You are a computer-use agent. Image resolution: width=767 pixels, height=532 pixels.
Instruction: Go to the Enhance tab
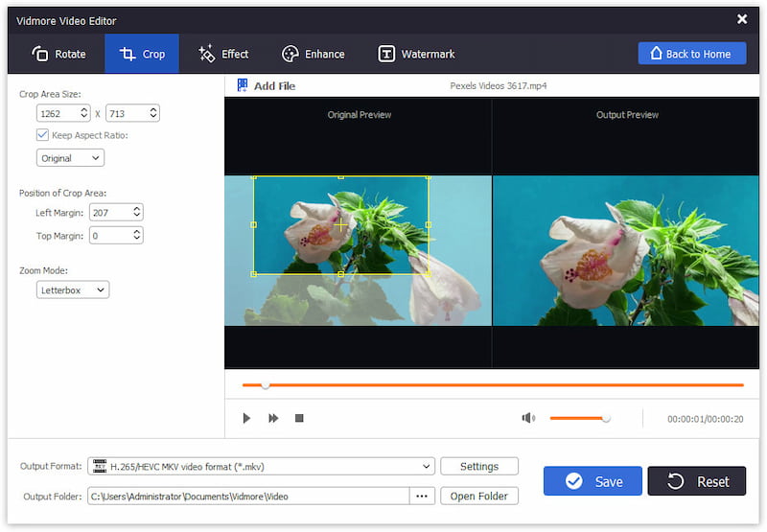coord(313,54)
